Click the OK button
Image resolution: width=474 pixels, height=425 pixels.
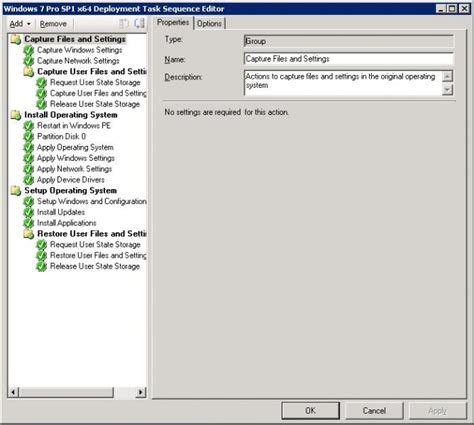pos(310,410)
